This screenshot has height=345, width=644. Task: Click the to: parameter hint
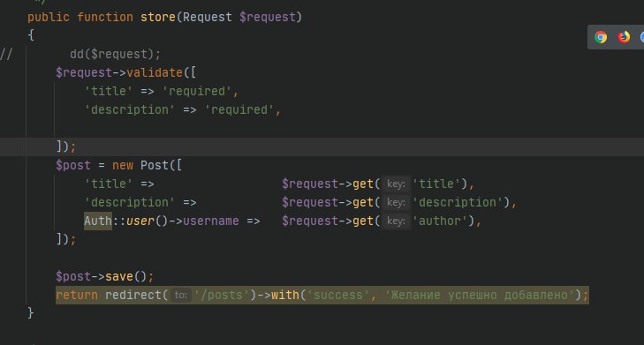coord(181,296)
